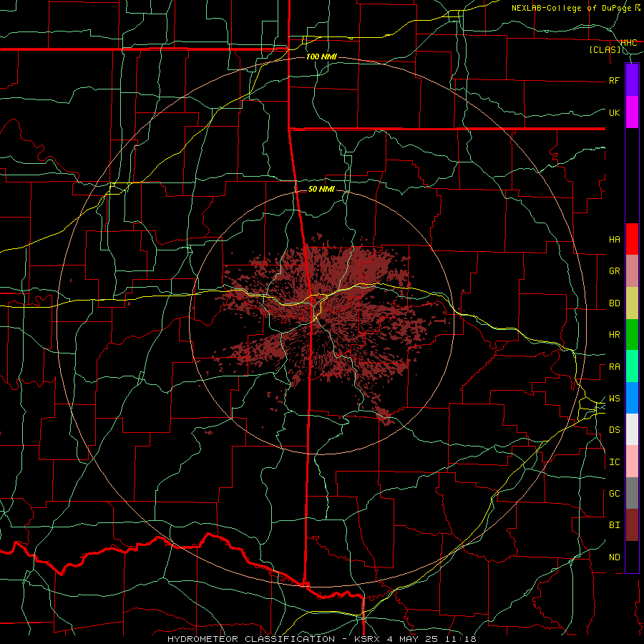Click the RA mint-green legend swatch

632,366
